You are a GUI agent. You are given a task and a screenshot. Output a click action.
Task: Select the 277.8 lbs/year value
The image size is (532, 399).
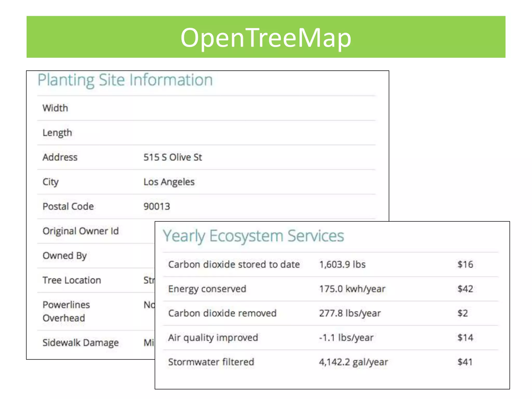pos(350,313)
